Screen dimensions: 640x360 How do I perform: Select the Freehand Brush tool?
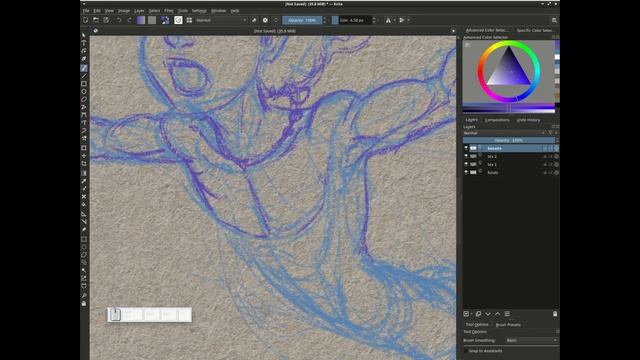(x=84, y=68)
